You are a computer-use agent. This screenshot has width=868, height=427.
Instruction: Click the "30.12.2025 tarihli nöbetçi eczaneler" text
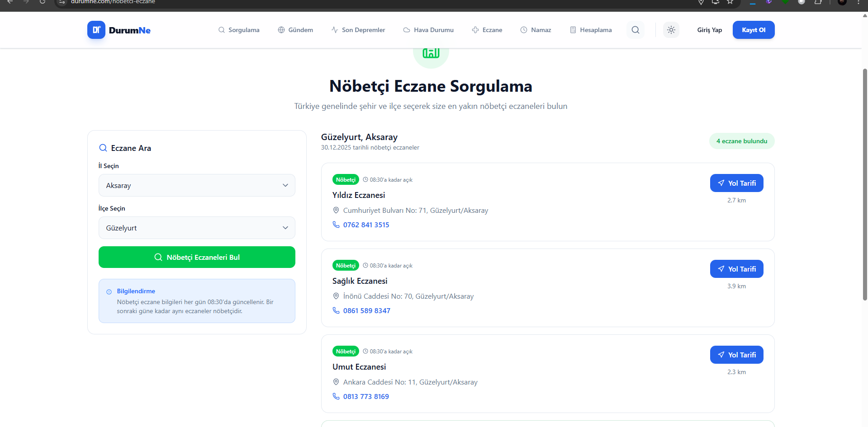coord(370,147)
